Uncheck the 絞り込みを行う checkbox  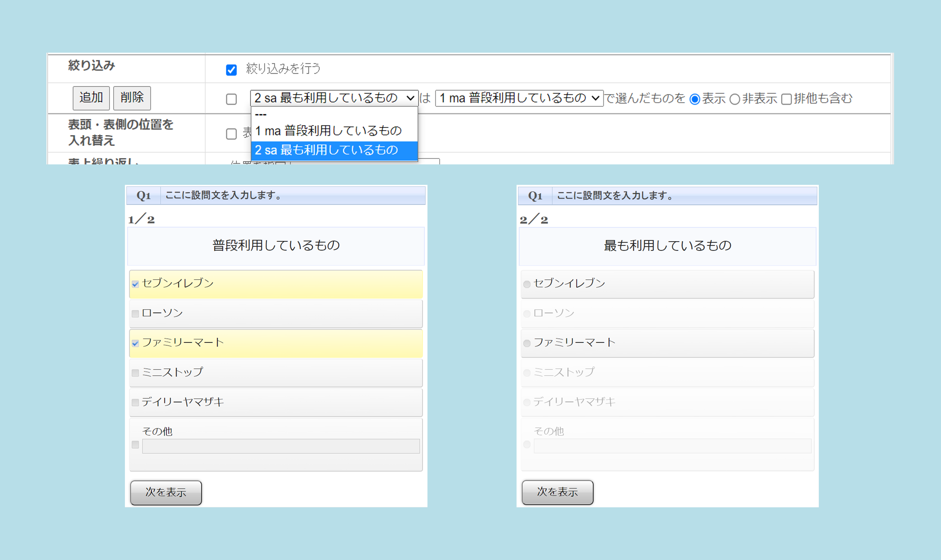231,70
